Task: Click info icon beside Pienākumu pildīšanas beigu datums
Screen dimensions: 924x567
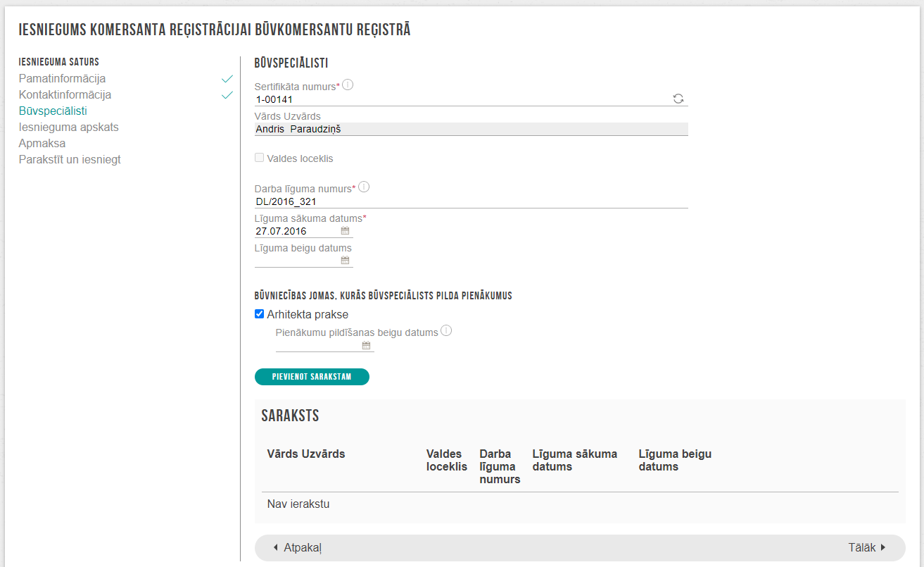Action: point(446,330)
